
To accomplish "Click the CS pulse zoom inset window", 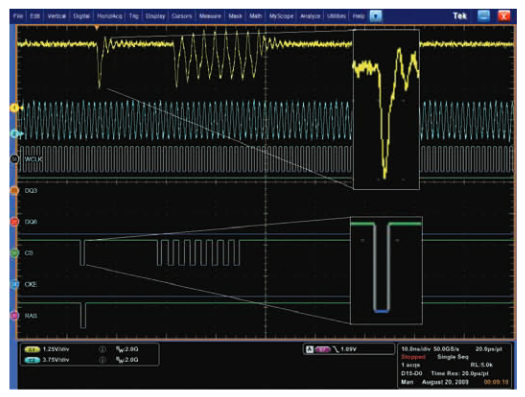I will coord(386,270).
